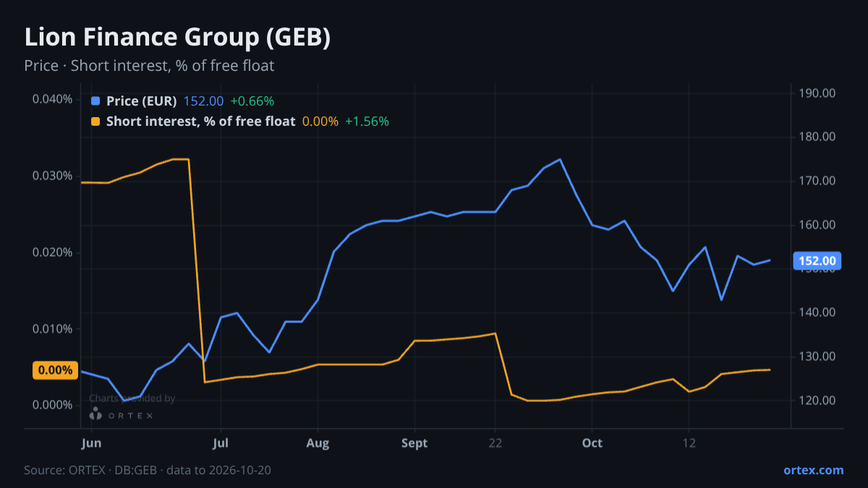The width and height of the screenshot is (868, 488).
Task: Click the 160.00 right axis label
Action: 817,225
